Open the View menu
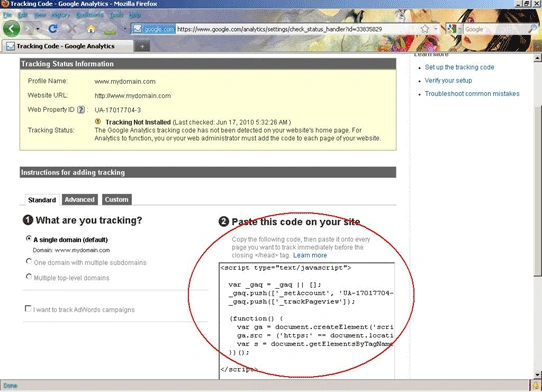 click(40, 15)
